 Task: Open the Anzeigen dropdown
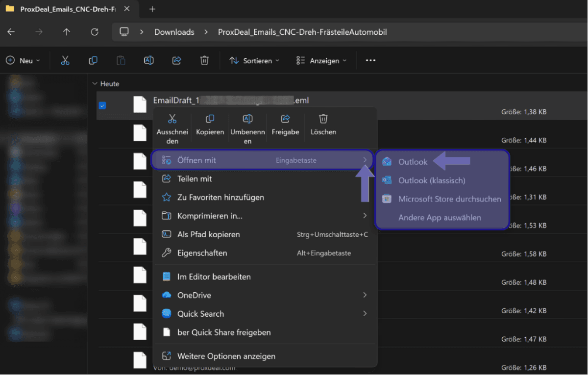coord(321,60)
